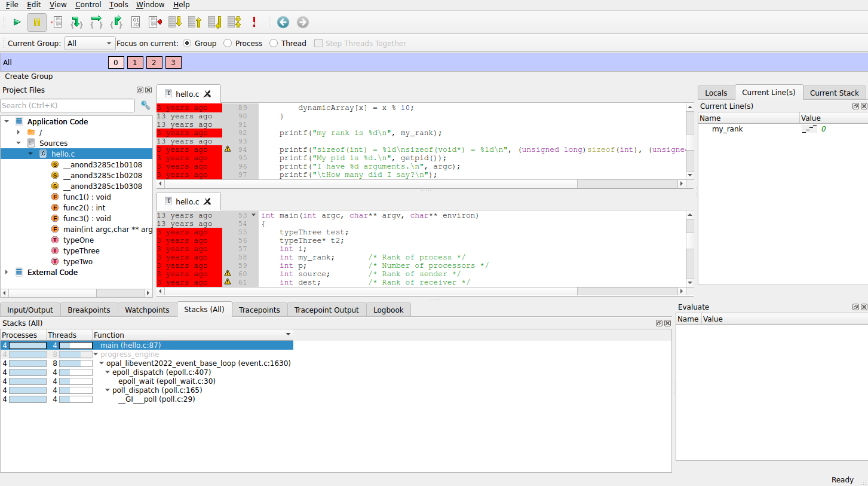Screen dimensions: 868x486
Task: Select func2() in Project Files tree
Action: pos(84,207)
